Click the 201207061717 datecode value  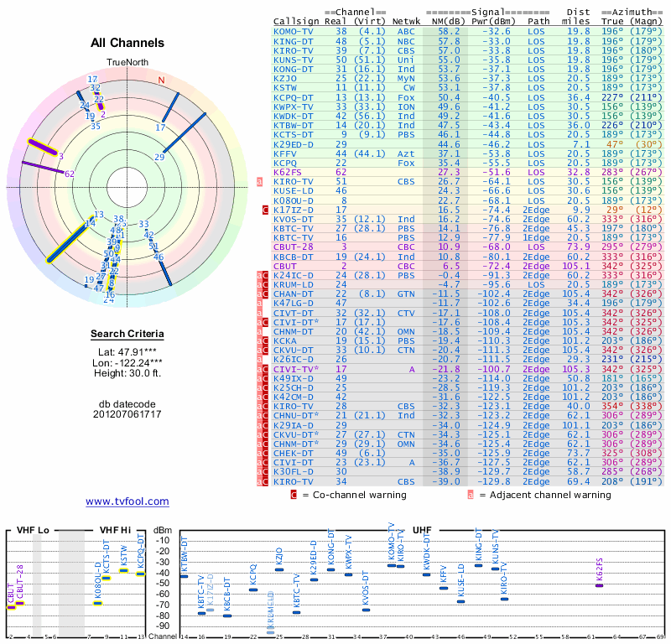coord(127,414)
